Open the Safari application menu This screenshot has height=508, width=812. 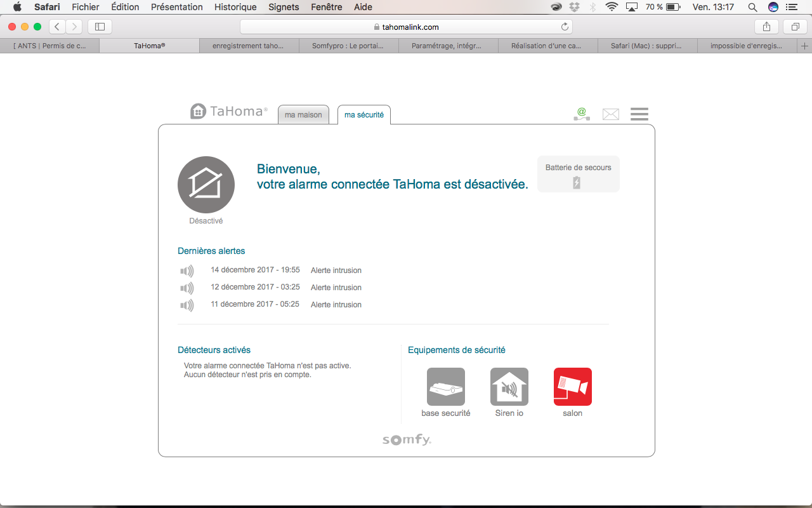pyautogui.click(x=47, y=7)
